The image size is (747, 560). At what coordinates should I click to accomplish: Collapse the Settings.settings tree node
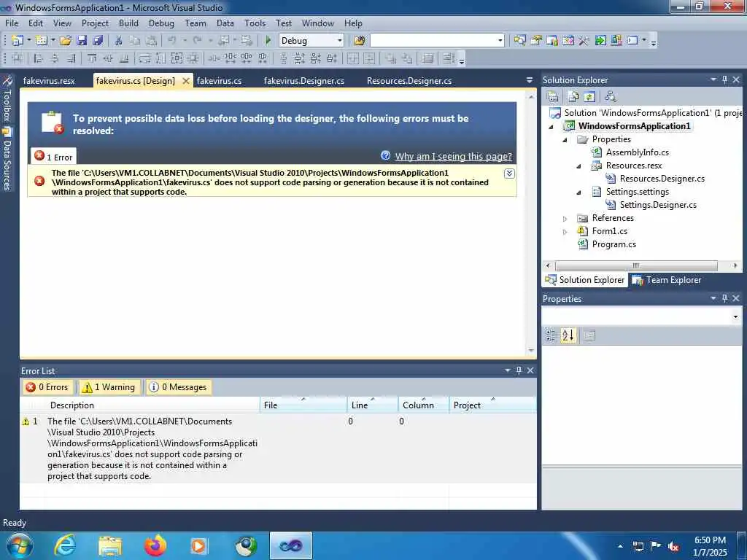coord(578,192)
